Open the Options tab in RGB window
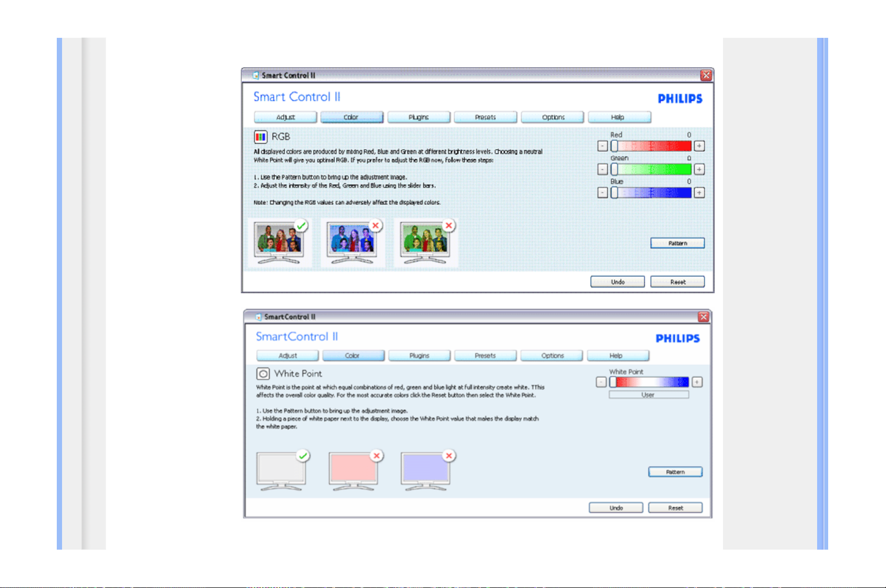The width and height of the screenshot is (886, 588). (553, 117)
